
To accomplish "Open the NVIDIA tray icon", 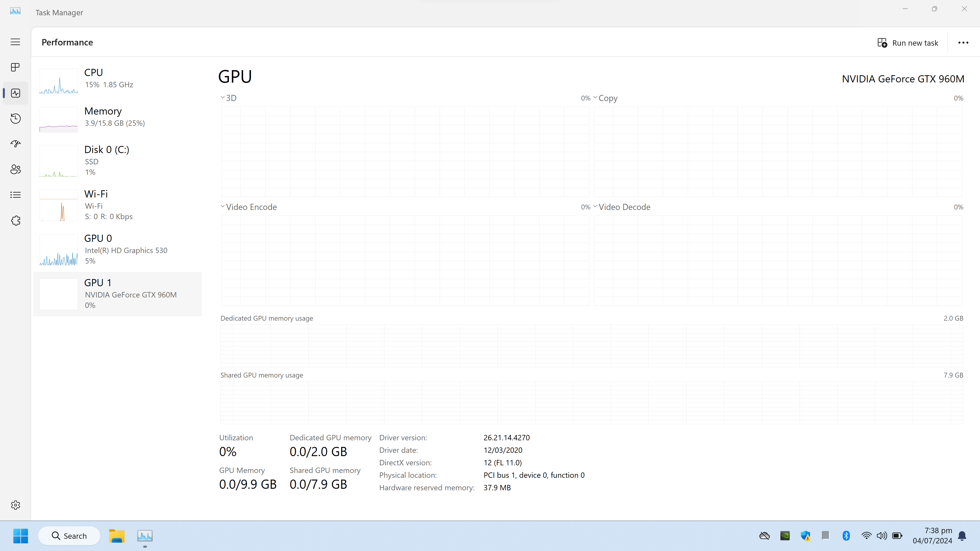I will tap(785, 536).
